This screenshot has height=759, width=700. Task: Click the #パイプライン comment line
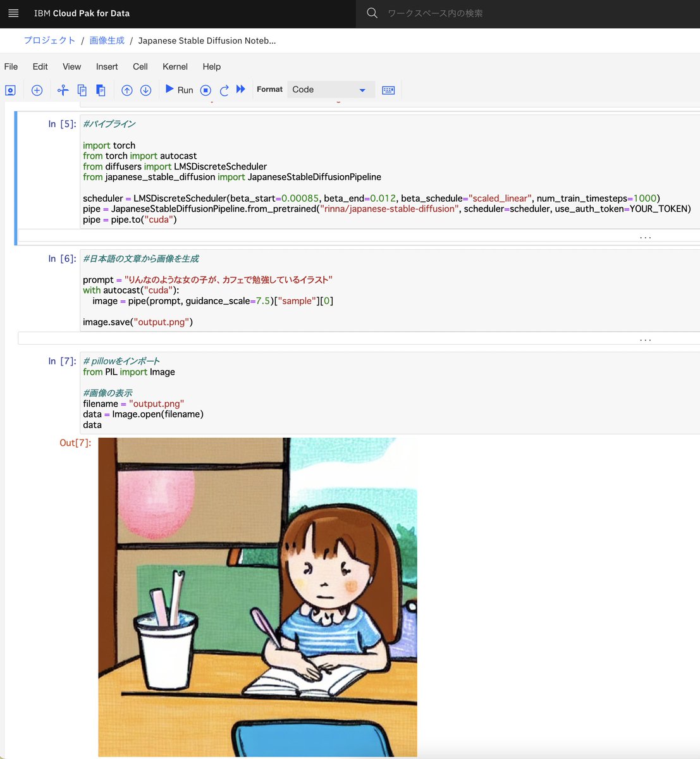(x=109, y=124)
